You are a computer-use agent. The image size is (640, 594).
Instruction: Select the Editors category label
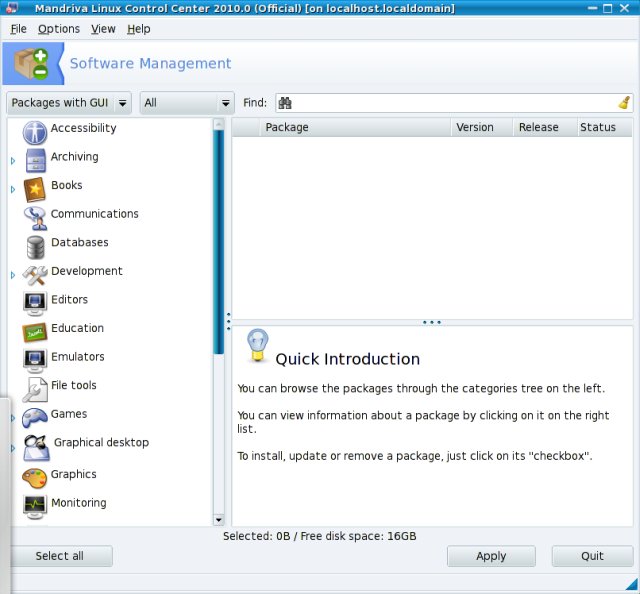pyautogui.click(x=69, y=300)
